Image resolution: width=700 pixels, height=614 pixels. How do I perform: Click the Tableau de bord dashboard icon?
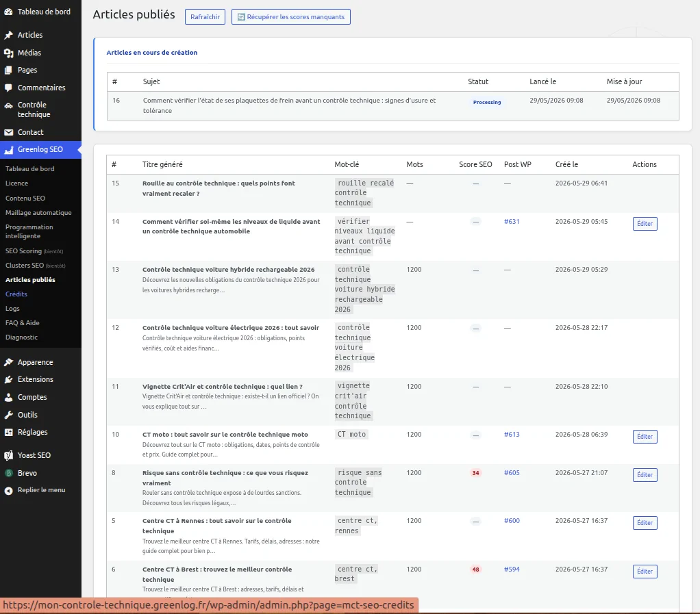pyautogui.click(x=8, y=12)
